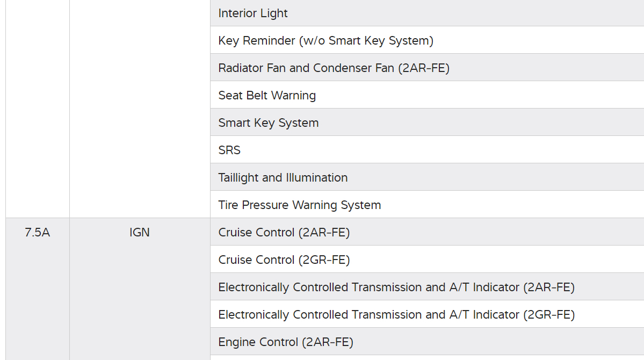644x360 pixels.
Task: Click the Interior Light row
Action: tap(253, 13)
